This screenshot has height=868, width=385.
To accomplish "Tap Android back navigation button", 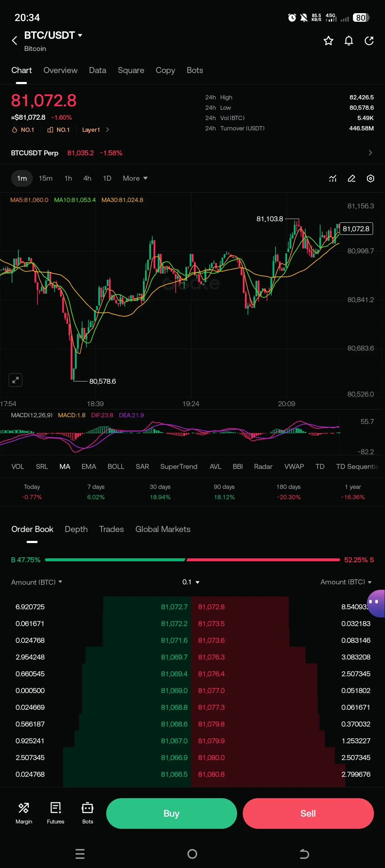I will [x=304, y=854].
